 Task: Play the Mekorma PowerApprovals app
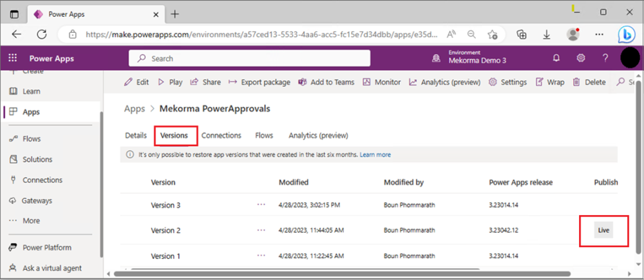(x=170, y=82)
